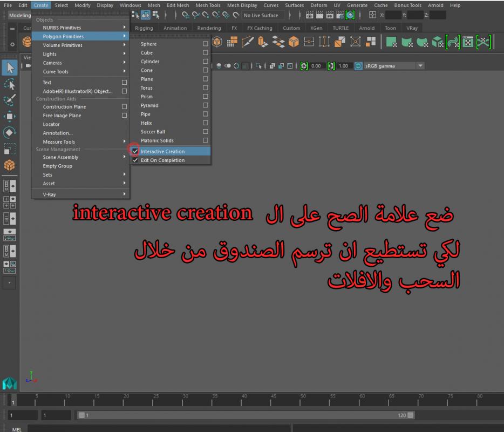Expand the NURBS Primitives submenu
Image resolution: width=504 pixels, height=432 pixels.
[x=80, y=28]
